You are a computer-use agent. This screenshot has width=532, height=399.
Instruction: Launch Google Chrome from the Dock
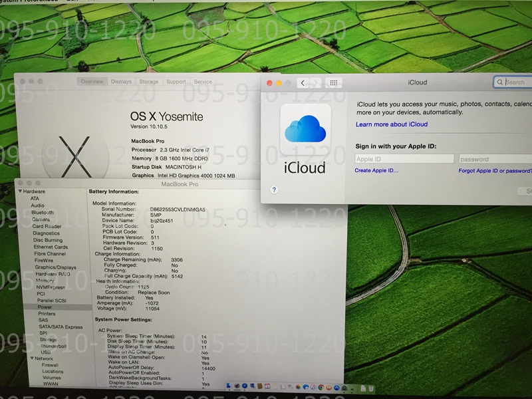point(321,387)
